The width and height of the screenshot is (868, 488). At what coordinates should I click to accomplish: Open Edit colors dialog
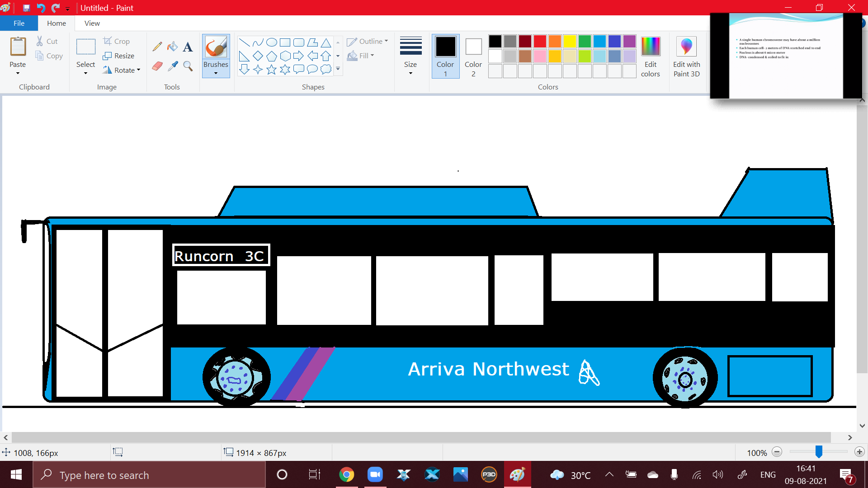click(651, 57)
